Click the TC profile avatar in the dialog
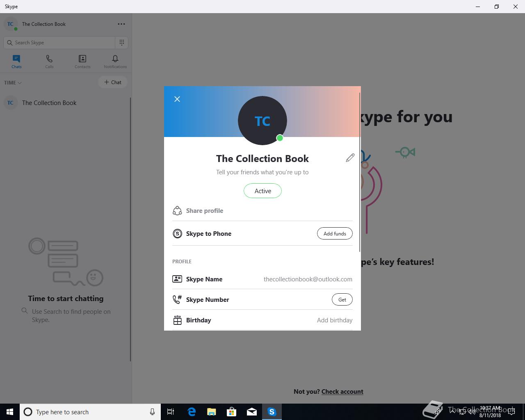 coord(262,121)
